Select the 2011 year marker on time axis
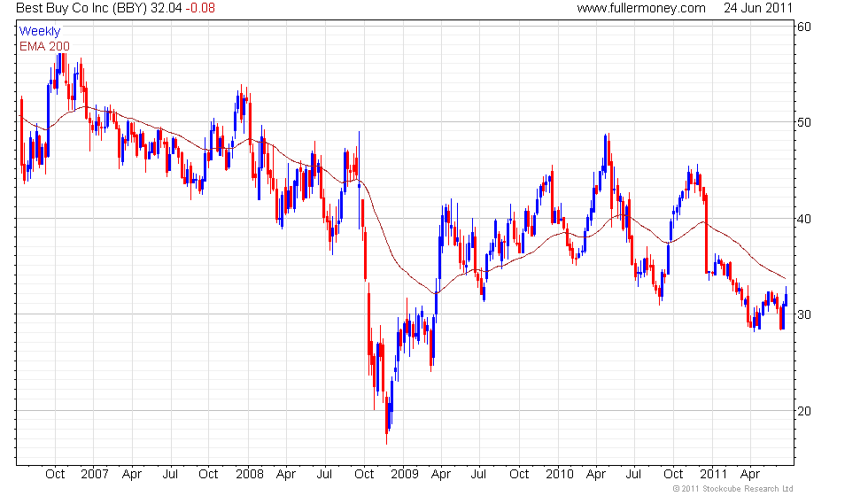868x496 pixels. (713, 475)
